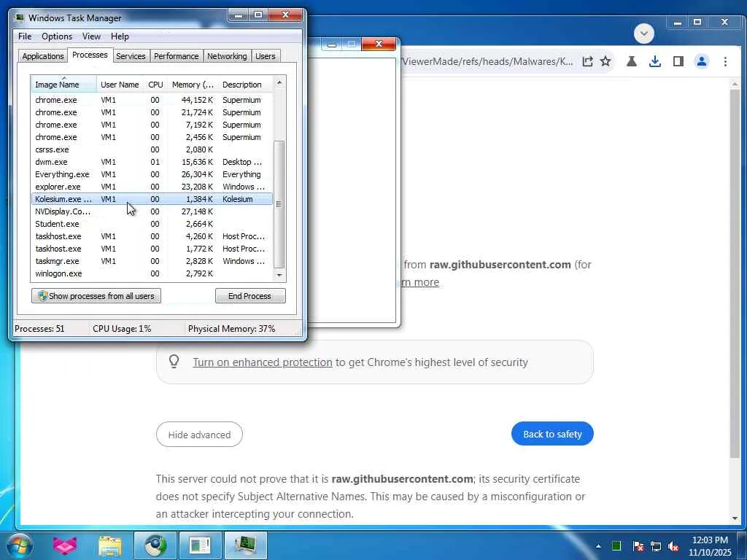
Task: Open the pink cat app on taskbar
Action: [65, 545]
